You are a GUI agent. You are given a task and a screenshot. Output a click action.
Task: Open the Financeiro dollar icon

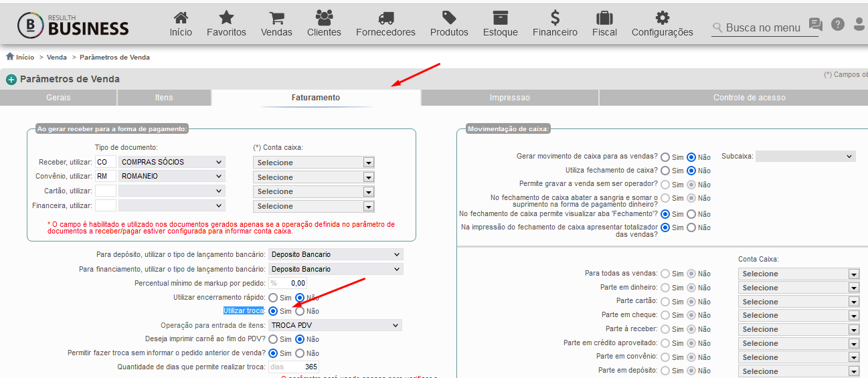point(555,17)
